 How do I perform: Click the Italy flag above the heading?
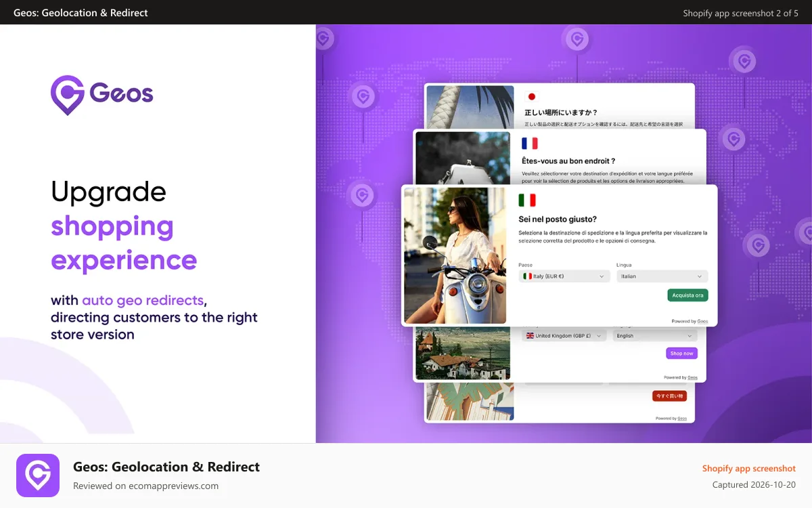[527, 200]
